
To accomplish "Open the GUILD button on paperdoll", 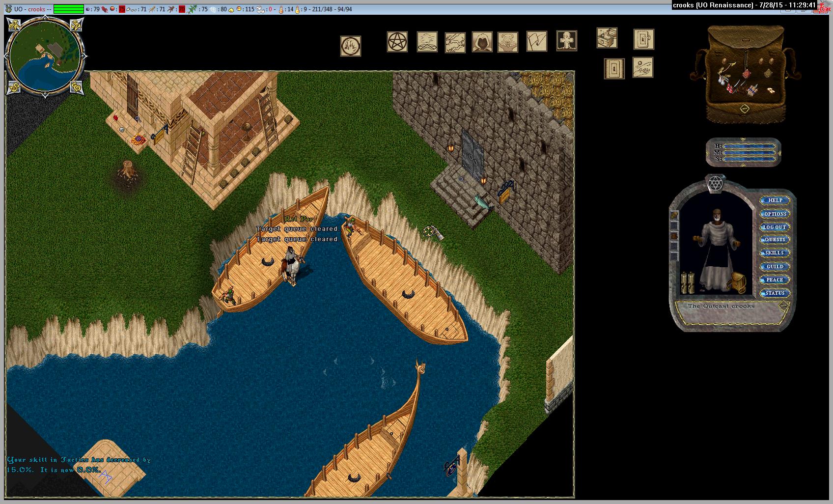I will coord(775,267).
